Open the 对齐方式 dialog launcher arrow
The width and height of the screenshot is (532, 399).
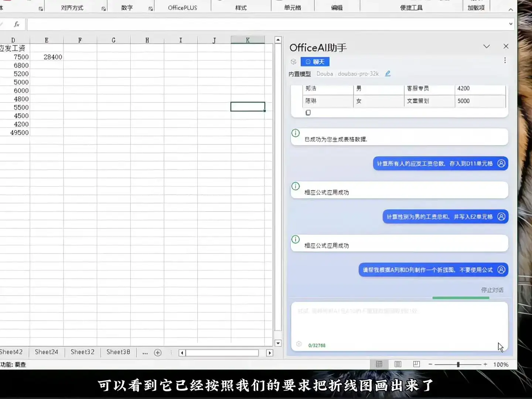[103, 8]
